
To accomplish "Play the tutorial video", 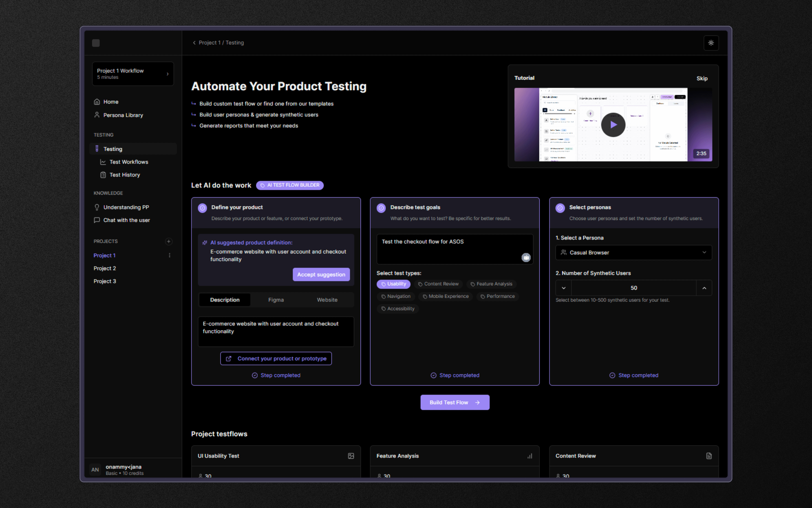I will point(613,125).
